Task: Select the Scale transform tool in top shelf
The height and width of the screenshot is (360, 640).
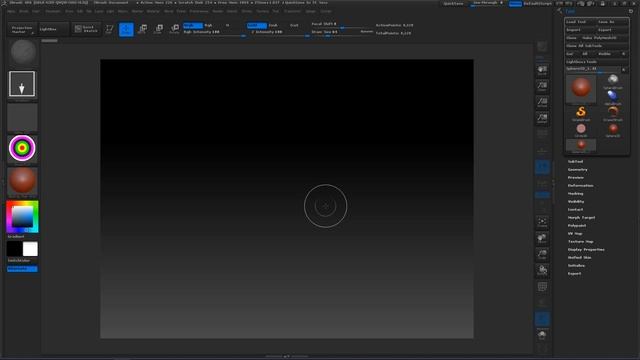Action: click(x=159, y=29)
